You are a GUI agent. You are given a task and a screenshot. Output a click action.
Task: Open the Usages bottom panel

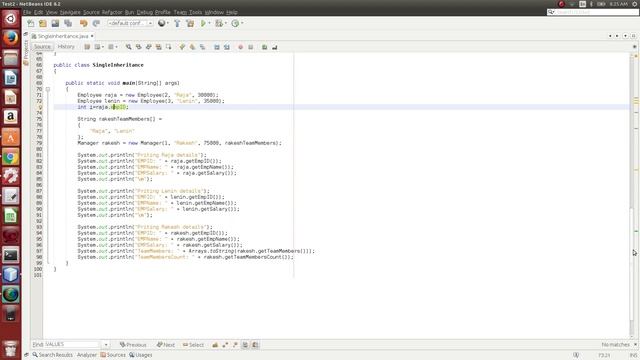click(141, 355)
